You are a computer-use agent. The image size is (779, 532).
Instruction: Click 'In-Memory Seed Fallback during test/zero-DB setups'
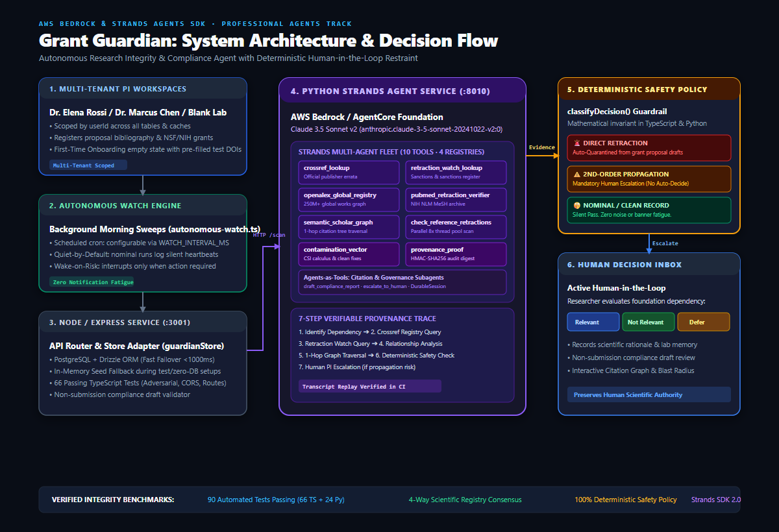tap(134, 371)
